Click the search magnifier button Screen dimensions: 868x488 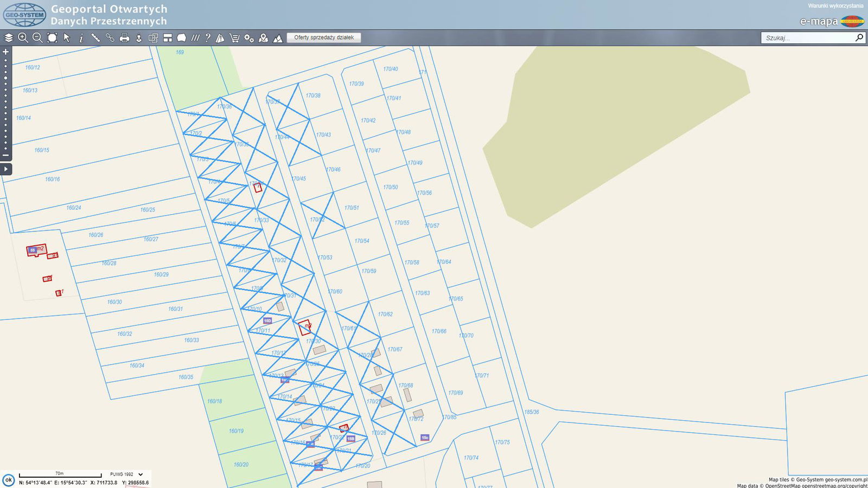pos(859,37)
